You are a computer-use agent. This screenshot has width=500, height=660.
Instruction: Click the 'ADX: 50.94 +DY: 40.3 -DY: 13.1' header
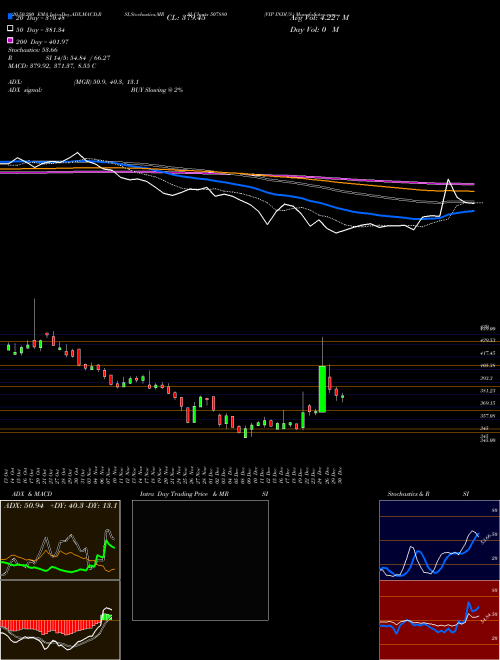coord(61,506)
